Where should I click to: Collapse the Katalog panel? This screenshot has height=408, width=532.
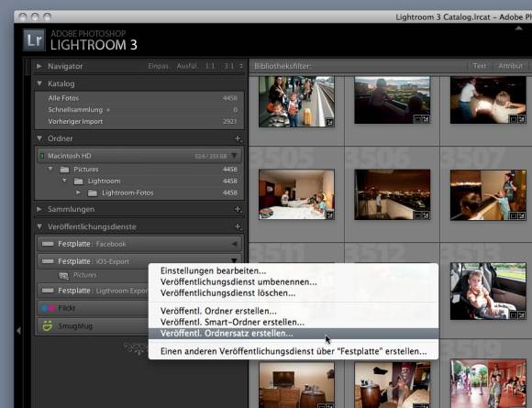(x=39, y=83)
